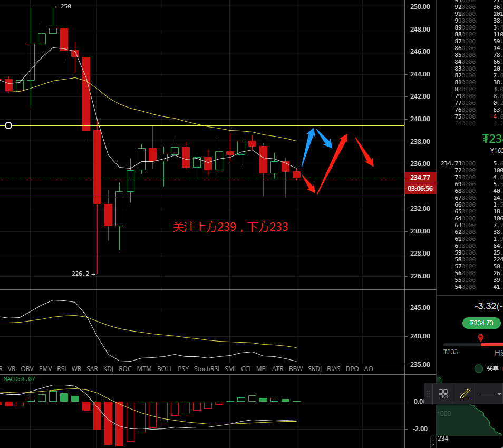Image resolution: width=503 pixels, height=448 pixels.
Task: Open the line style dropdown
Action: click(x=489, y=394)
